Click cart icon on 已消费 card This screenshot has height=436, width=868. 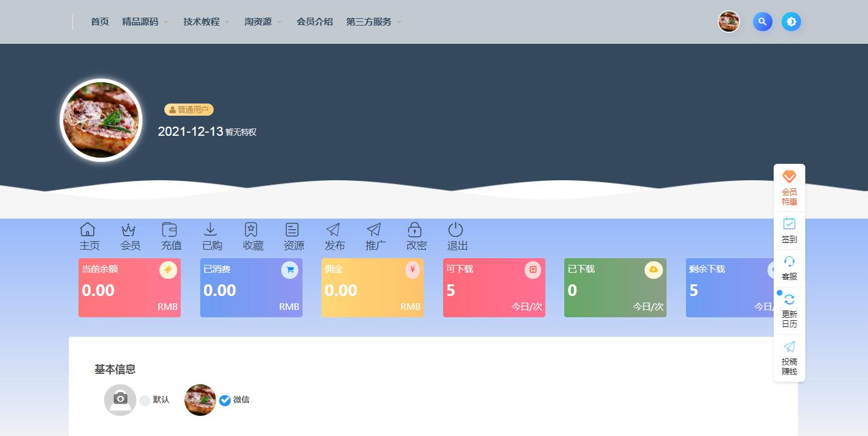tap(290, 270)
